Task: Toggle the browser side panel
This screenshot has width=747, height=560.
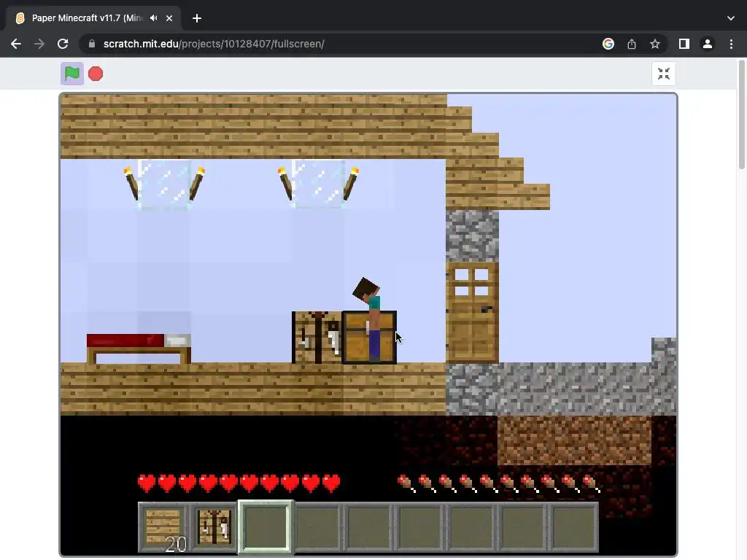Action: click(684, 44)
